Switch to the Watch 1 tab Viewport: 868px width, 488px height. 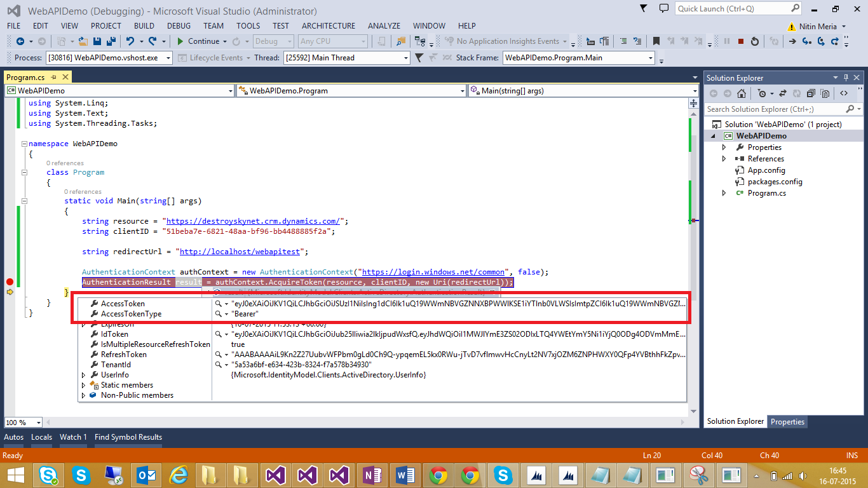(73, 437)
